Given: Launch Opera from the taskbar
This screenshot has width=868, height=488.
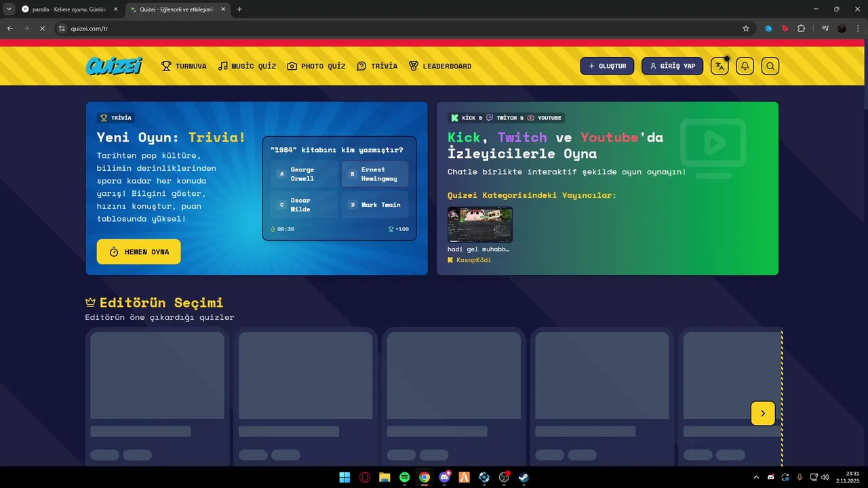Looking at the screenshot, I should coord(365,477).
